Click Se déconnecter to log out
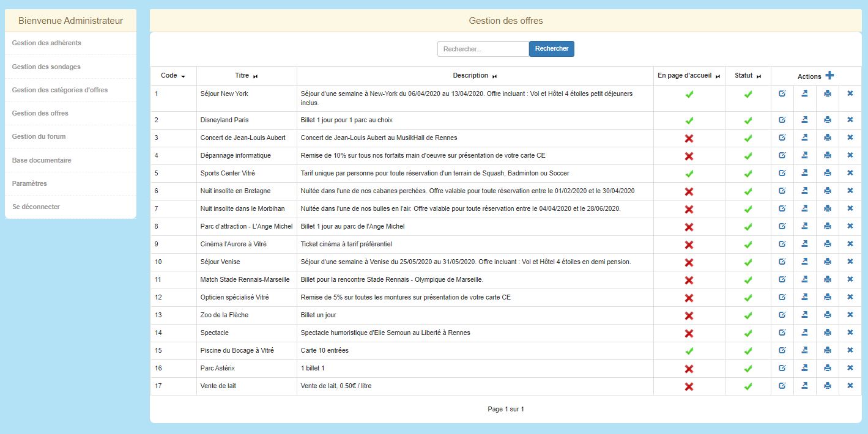Viewport: 868px width, 434px height. [x=36, y=207]
